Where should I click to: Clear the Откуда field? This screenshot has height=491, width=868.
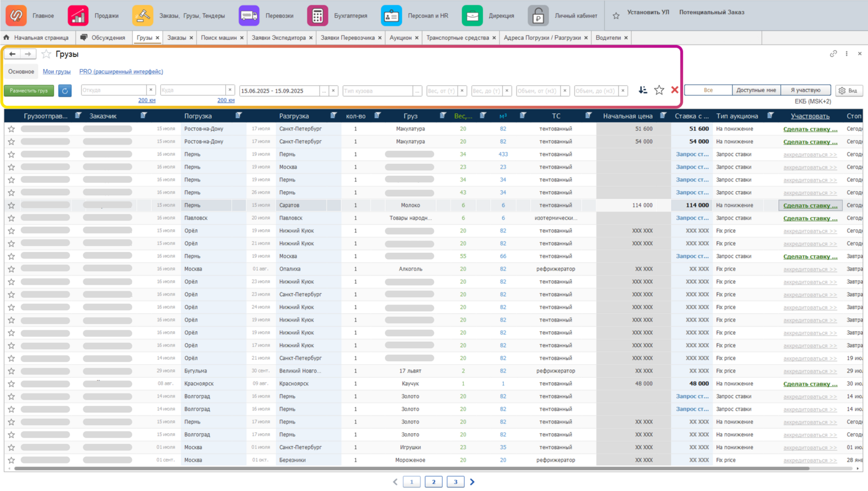tap(151, 90)
